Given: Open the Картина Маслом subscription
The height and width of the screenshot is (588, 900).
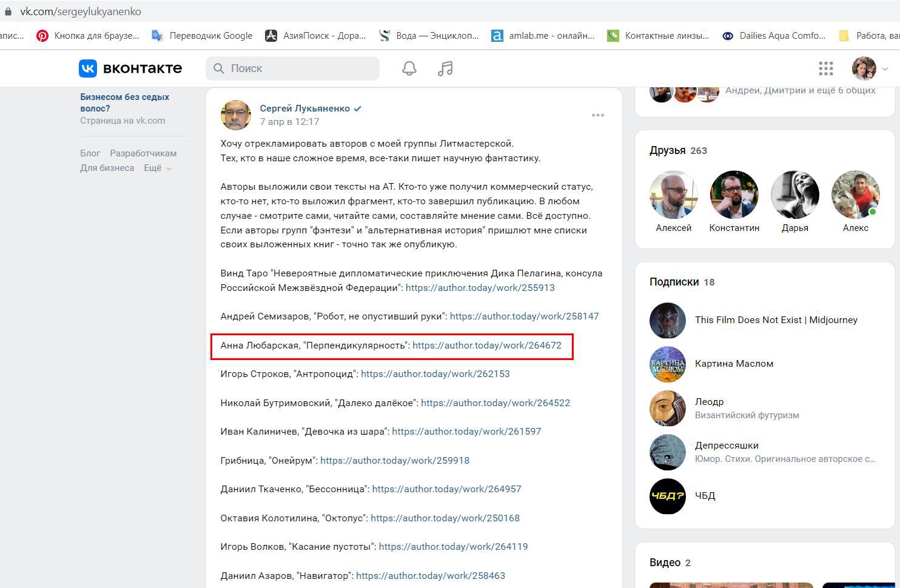Looking at the screenshot, I should pos(734,364).
